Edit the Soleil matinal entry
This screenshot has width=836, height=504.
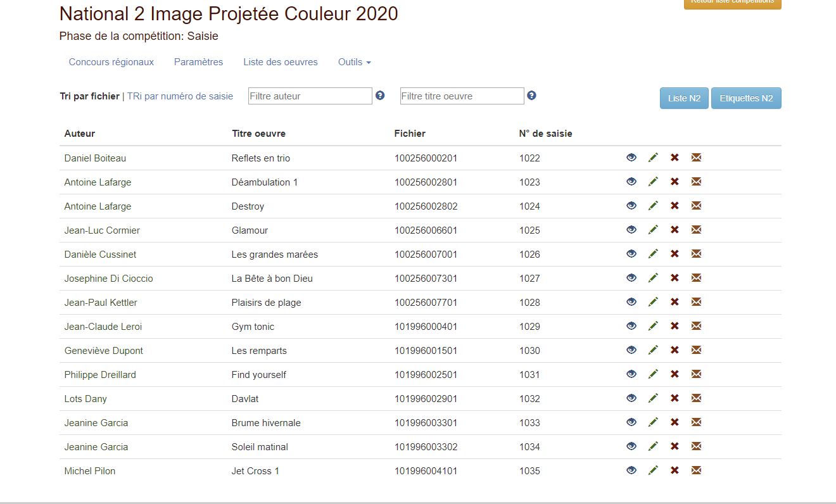tap(653, 446)
